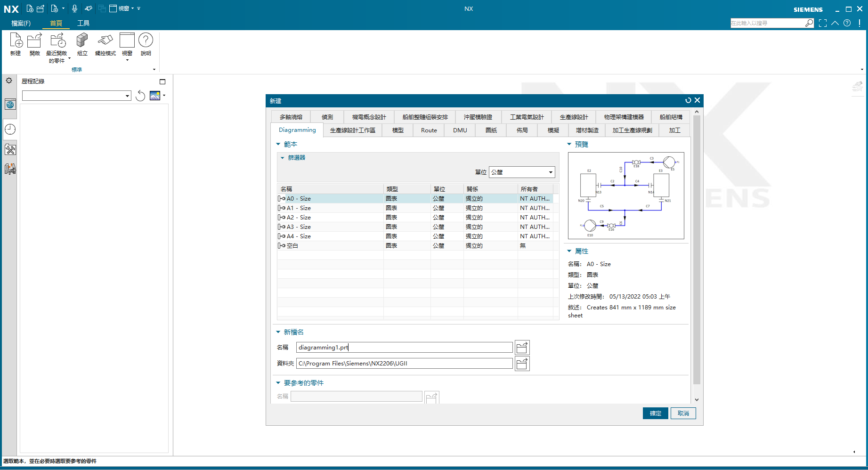868x470 pixels.
Task: Open the 多軸繞熔 tab
Action: (291, 117)
